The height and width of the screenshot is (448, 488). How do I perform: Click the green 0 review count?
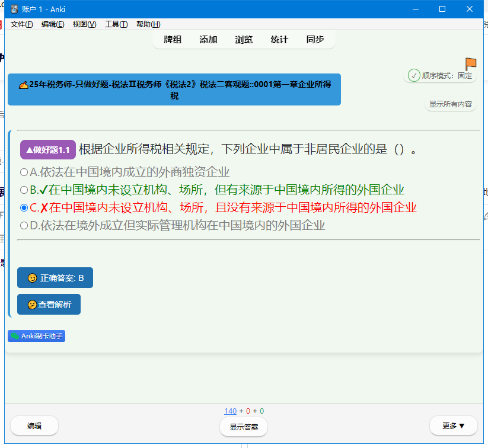261,411
